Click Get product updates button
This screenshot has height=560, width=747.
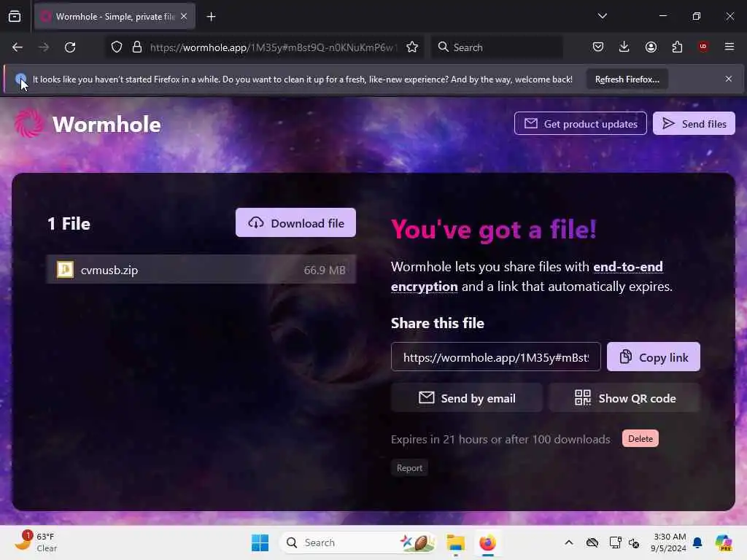(x=580, y=124)
